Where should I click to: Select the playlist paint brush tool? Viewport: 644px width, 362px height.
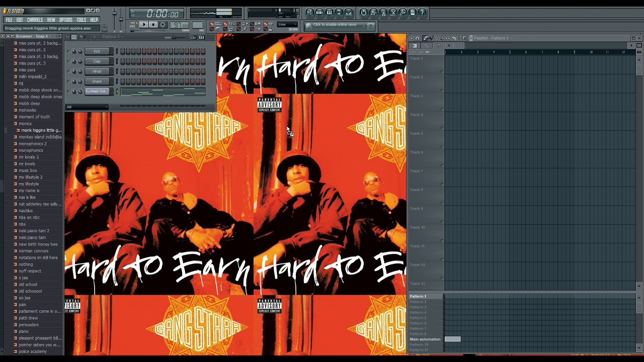click(431, 38)
